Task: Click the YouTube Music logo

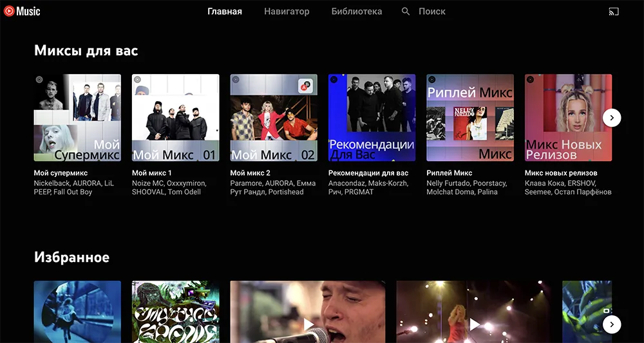Action: click(22, 11)
